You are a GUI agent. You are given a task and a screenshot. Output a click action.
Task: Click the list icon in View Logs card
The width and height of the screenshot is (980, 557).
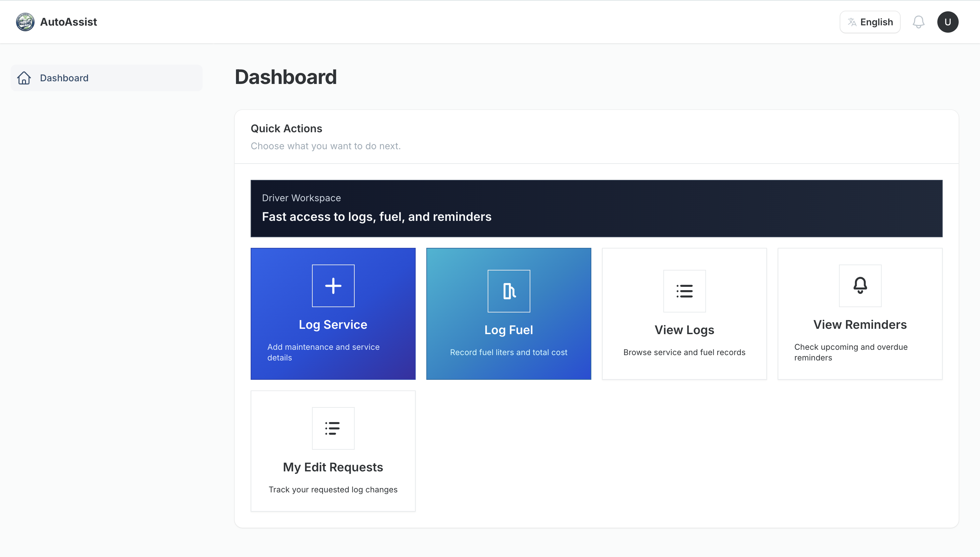pos(684,291)
